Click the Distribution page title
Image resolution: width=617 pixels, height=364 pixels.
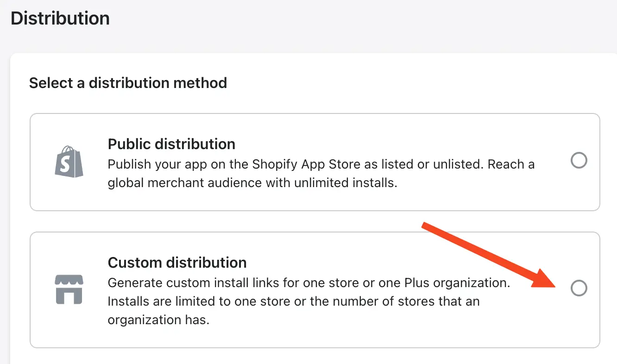60,18
